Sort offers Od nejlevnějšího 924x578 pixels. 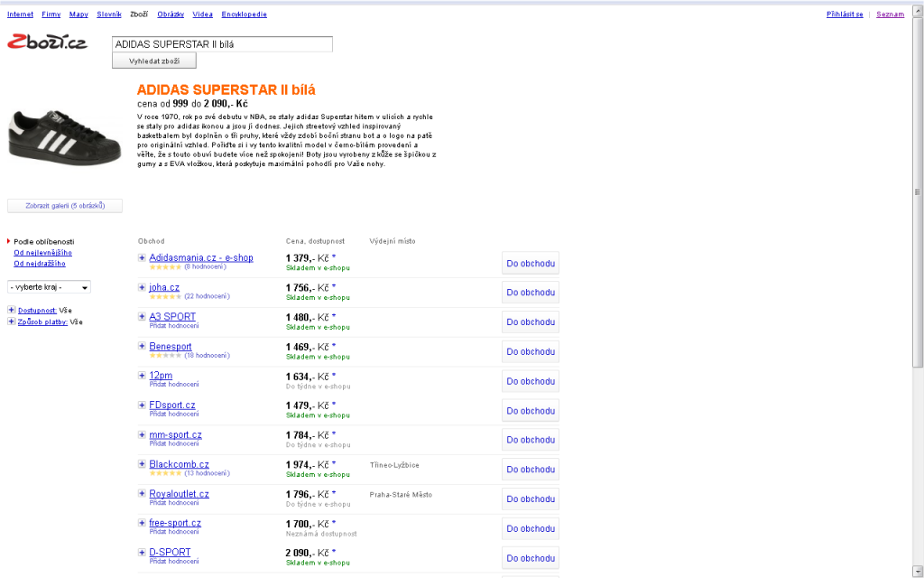point(43,253)
